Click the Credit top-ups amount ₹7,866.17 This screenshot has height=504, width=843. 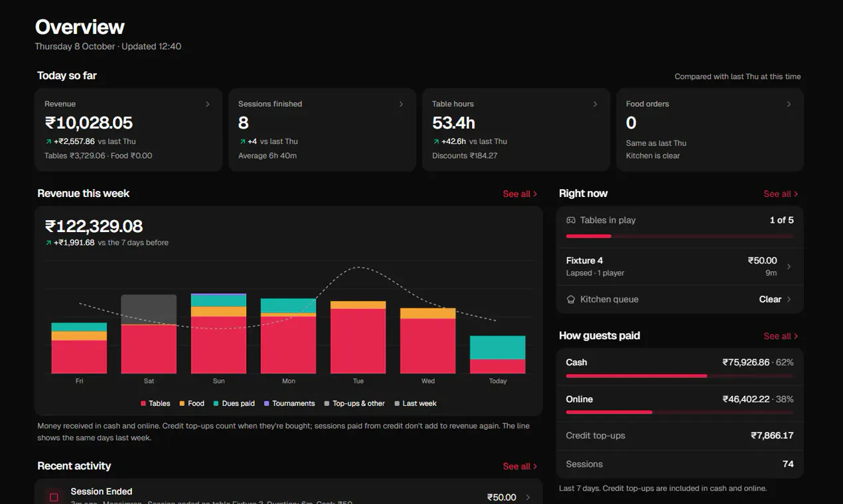[772, 436]
